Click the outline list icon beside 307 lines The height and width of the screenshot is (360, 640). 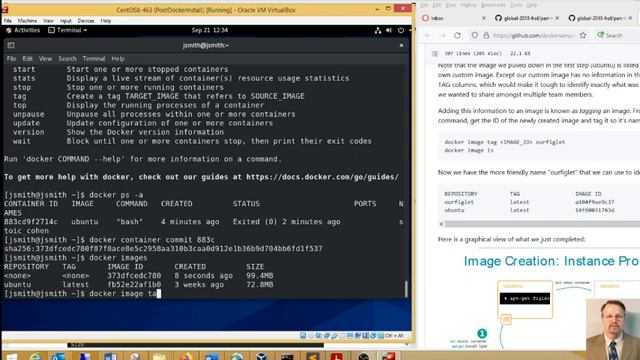point(435,53)
